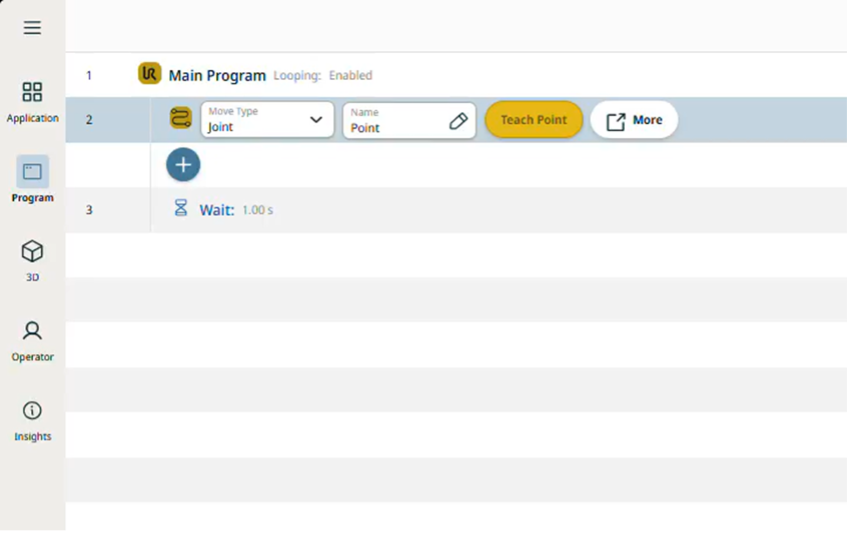849x533 pixels.
Task: Open the 3D view
Action: click(32, 259)
